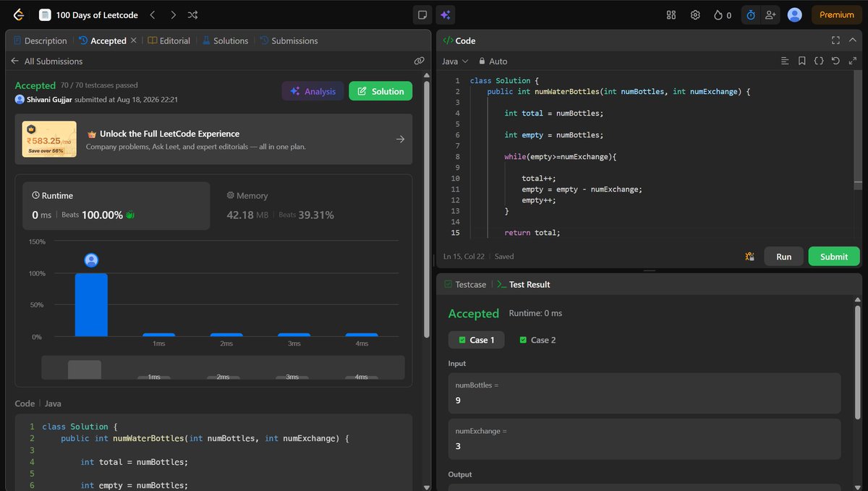Select the Case 1 result
Viewport: 868px width, 491px height.
[x=477, y=340]
